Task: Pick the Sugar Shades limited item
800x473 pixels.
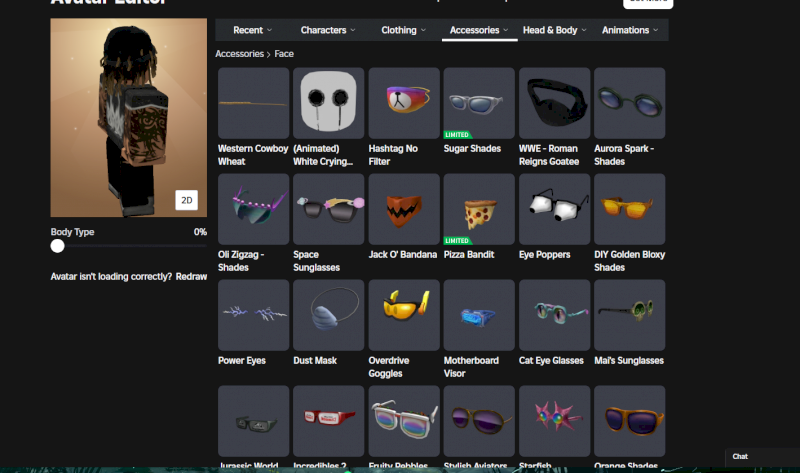Action: [x=479, y=103]
